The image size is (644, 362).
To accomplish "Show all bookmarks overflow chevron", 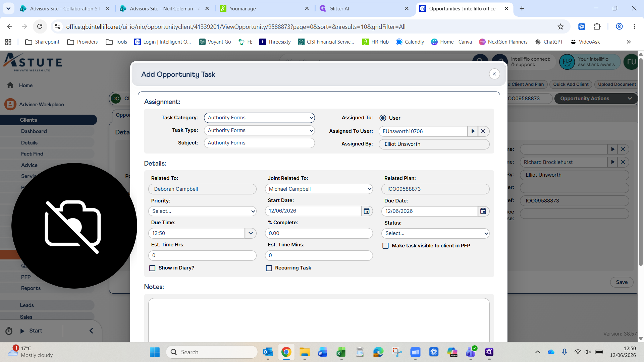I will click(x=629, y=42).
